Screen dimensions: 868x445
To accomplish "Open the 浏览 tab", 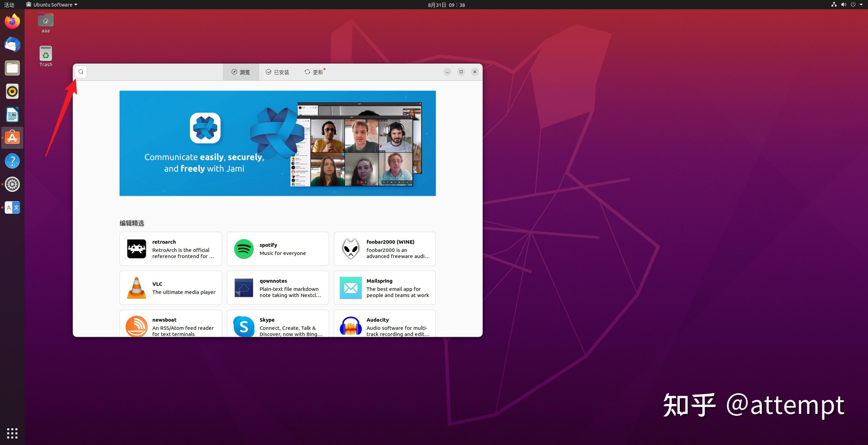I will coord(241,72).
